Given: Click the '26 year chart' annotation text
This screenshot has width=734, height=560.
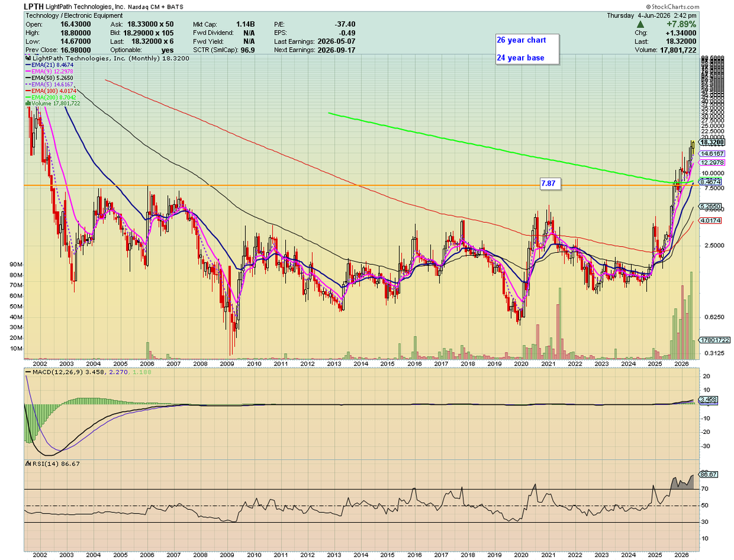Looking at the screenshot, I should 521,40.
